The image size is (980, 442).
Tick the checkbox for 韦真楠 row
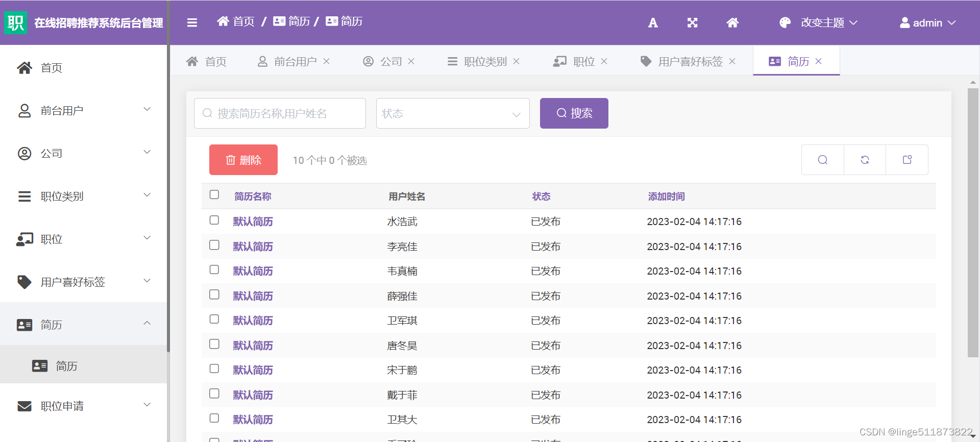(x=214, y=269)
